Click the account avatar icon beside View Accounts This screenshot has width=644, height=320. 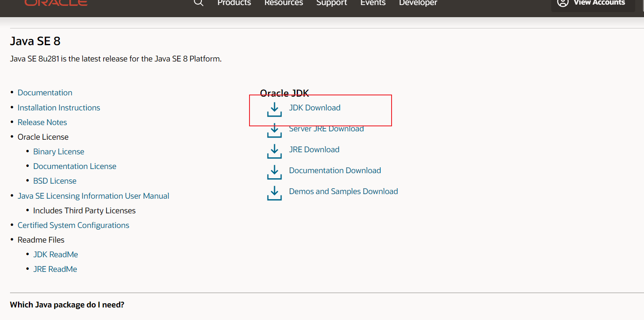[563, 3]
